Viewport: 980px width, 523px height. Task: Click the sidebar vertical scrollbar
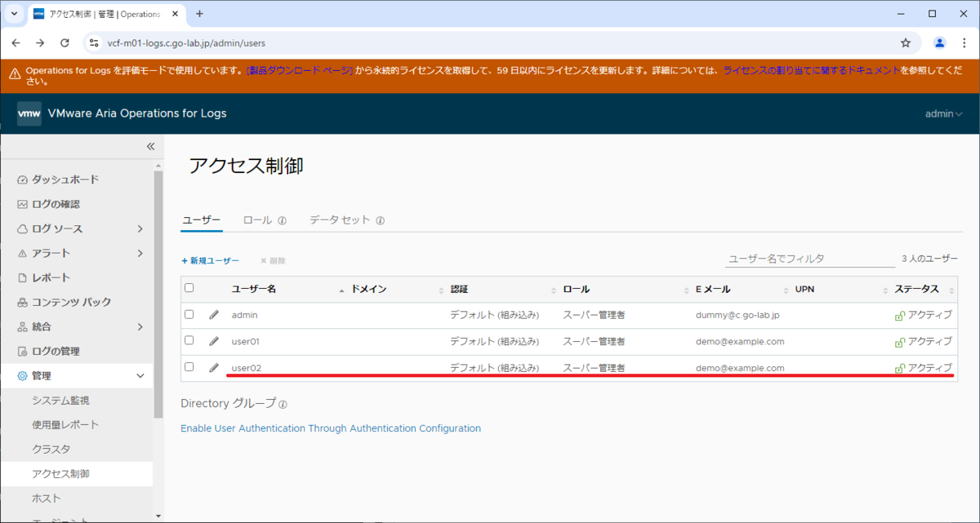coord(158,294)
